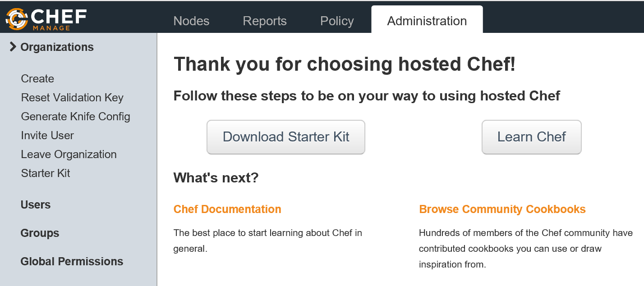644x286 pixels.
Task: Select the Administration tab
Action: click(427, 21)
